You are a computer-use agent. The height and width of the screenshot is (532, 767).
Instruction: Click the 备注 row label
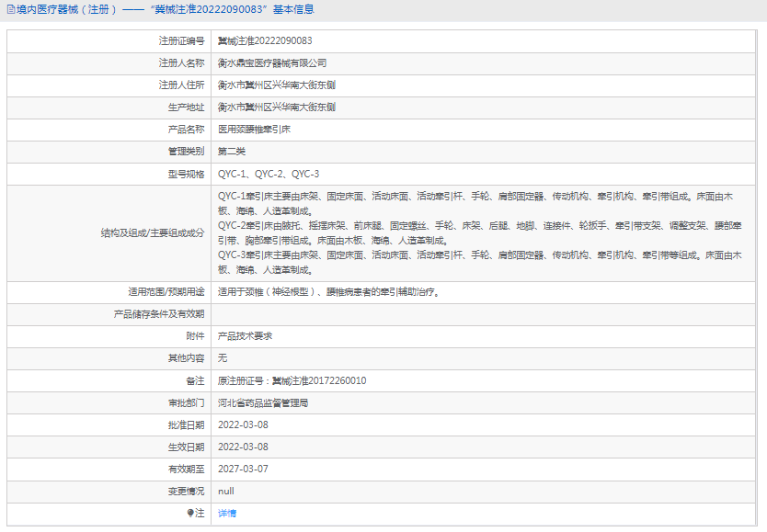click(x=195, y=380)
